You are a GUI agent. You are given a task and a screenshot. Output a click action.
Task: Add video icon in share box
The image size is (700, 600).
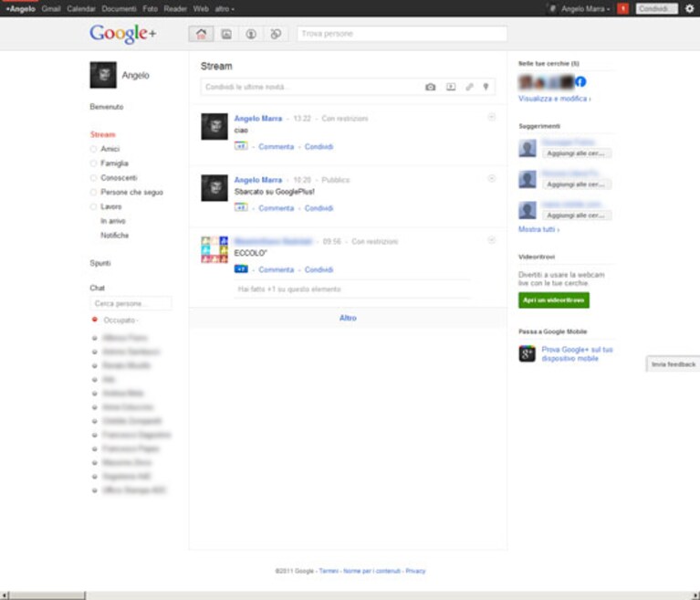(451, 87)
